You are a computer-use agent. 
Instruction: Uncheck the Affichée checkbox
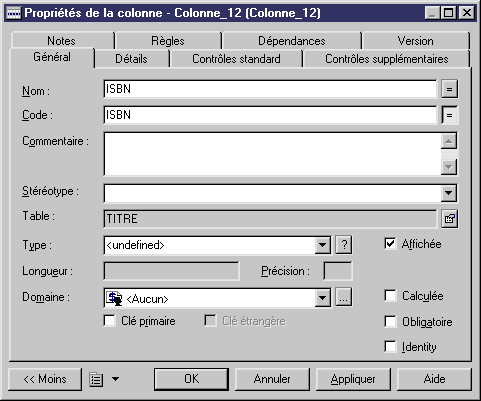click(x=390, y=244)
